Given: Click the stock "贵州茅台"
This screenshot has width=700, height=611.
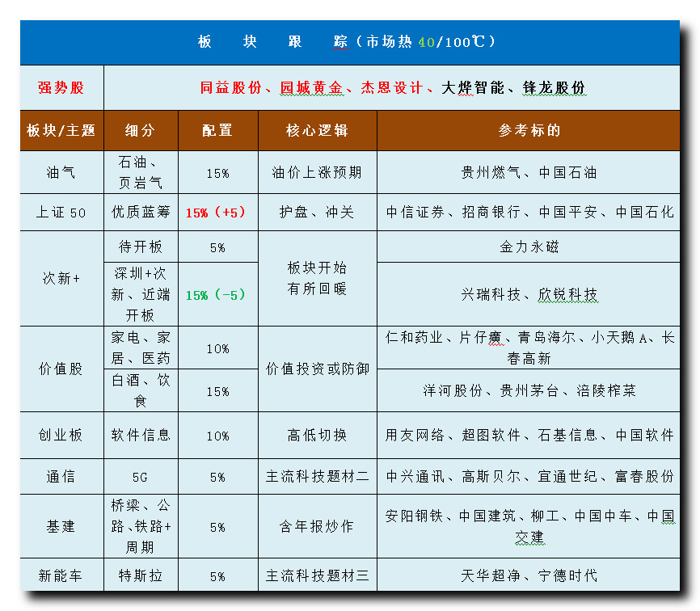Looking at the screenshot, I should 529,390.
